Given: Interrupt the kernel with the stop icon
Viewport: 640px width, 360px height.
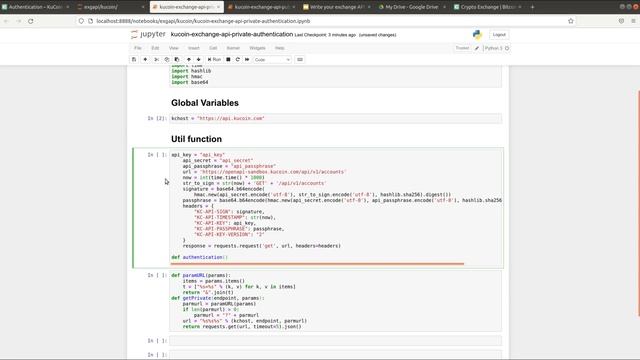Looking at the screenshot, I should [228, 60].
